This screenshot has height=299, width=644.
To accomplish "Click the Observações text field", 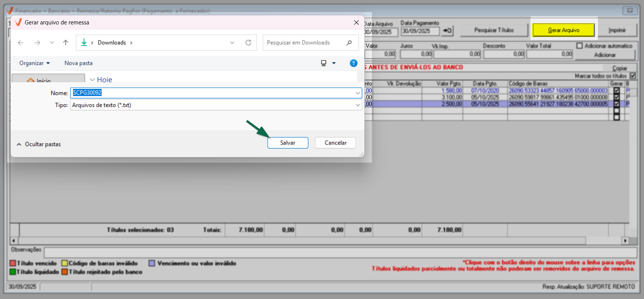I will coord(340,252).
